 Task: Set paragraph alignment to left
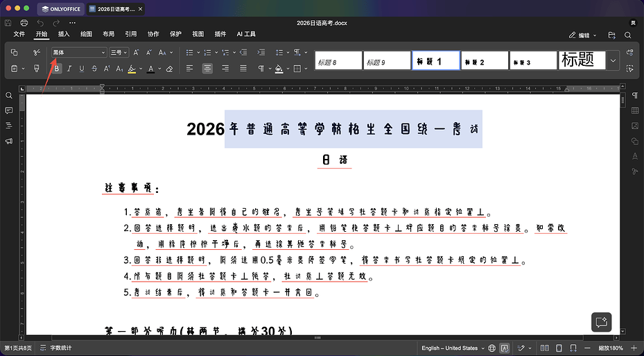pos(189,69)
